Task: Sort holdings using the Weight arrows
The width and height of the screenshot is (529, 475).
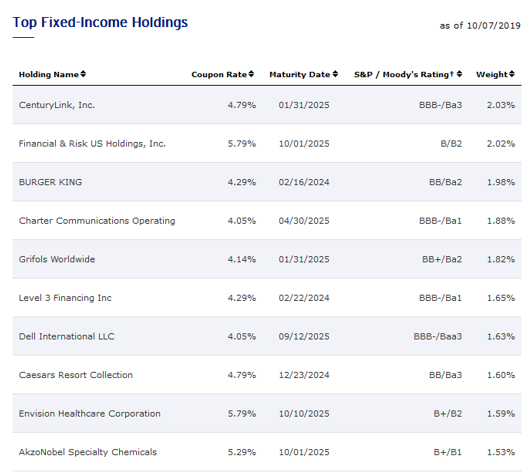Action: tap(512, 74)
